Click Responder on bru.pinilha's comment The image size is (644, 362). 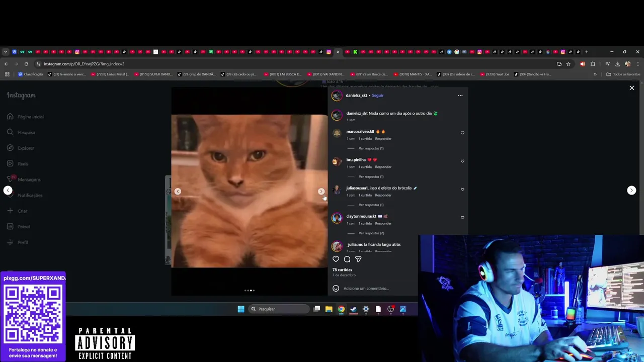[x=383, y=167]
